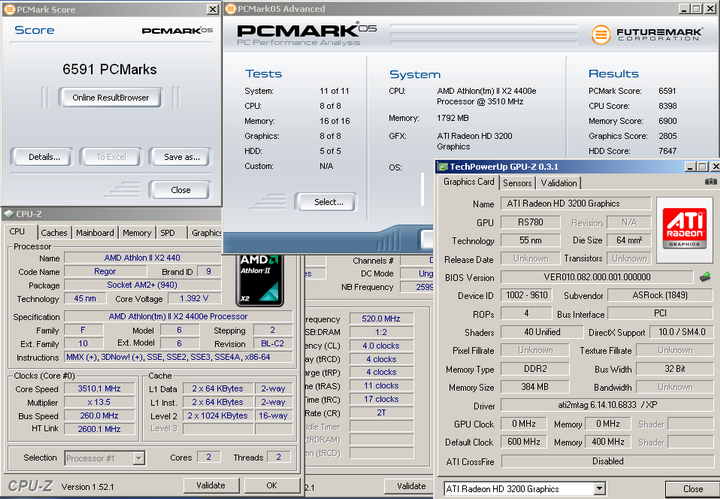
Task: Click the PCMark05 Advanced title bar icon
Action: (231, 9)
